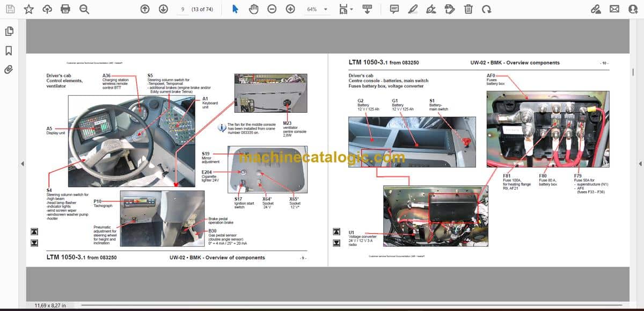Screen dimensions: 644x311
Task: Expand the left navigation pane using its arrow
Action: click(x=22, y=164)
